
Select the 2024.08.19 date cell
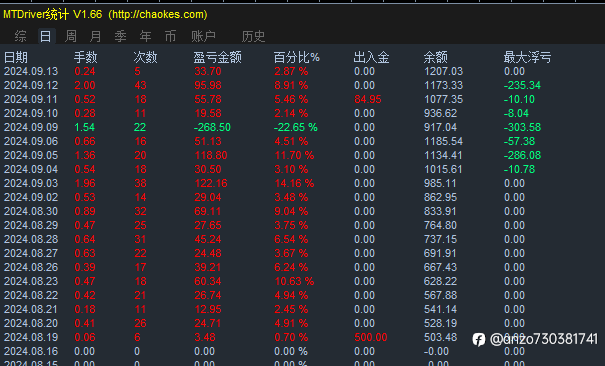31,337
